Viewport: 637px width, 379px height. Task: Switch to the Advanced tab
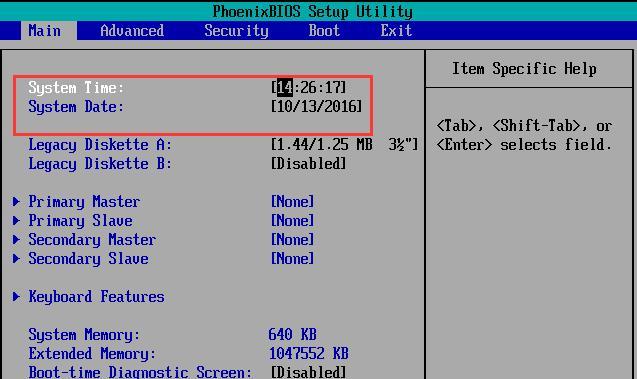[x=132, y=31]
